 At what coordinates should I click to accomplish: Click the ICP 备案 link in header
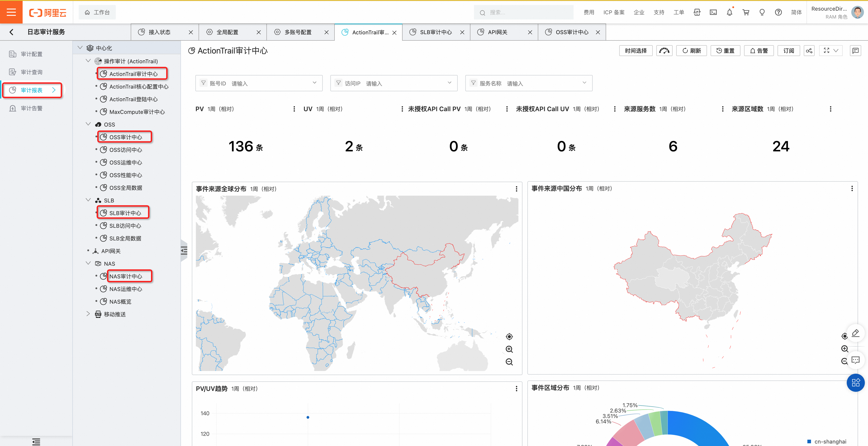(x=614, y=12)
